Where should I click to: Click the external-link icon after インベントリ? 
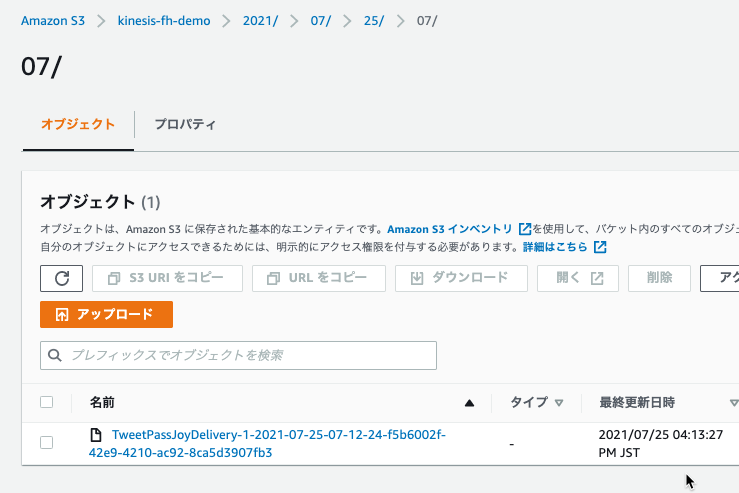(525, 229)
